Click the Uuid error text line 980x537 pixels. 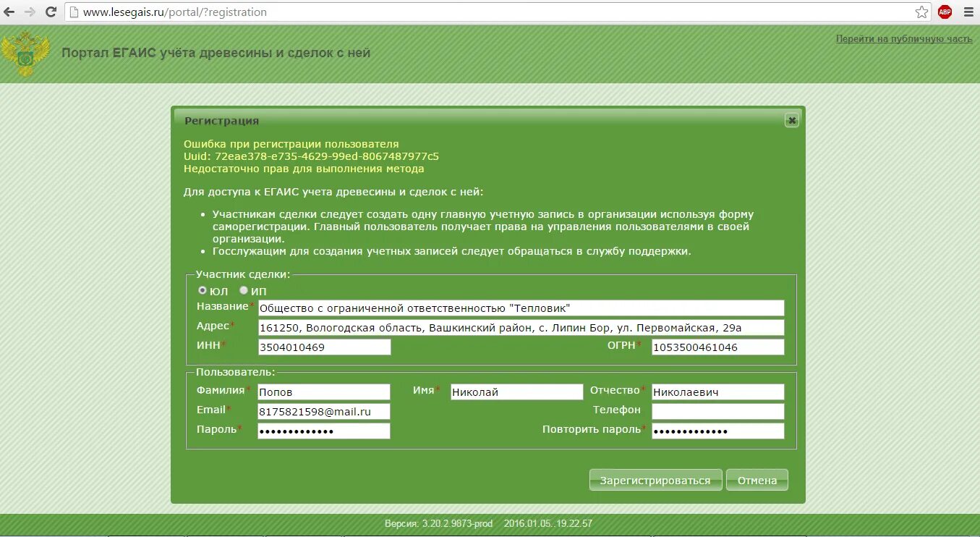click(x=311, y=156)
